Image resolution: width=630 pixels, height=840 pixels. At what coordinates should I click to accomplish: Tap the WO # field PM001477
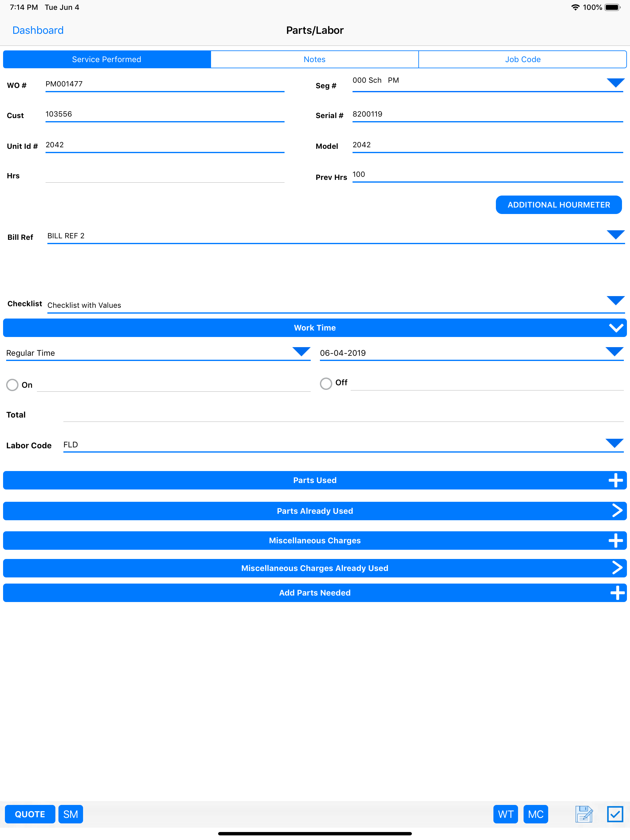pos(165,84)
